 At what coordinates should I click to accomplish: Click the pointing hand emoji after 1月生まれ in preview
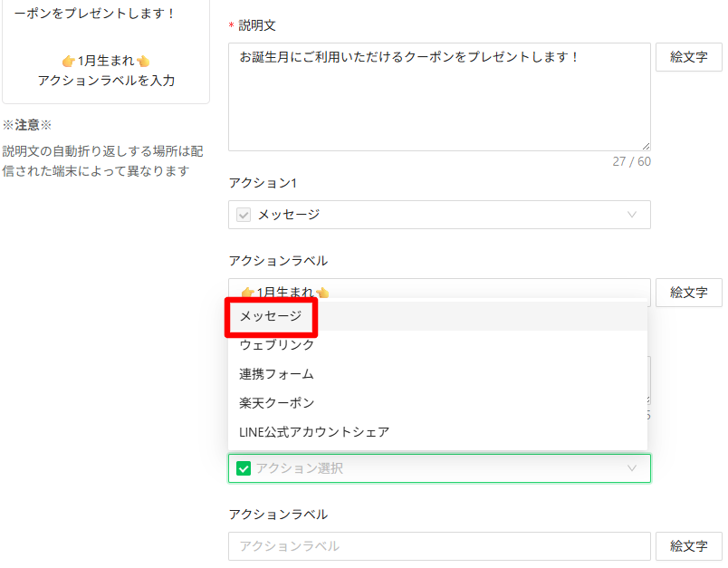pos(143,61)
